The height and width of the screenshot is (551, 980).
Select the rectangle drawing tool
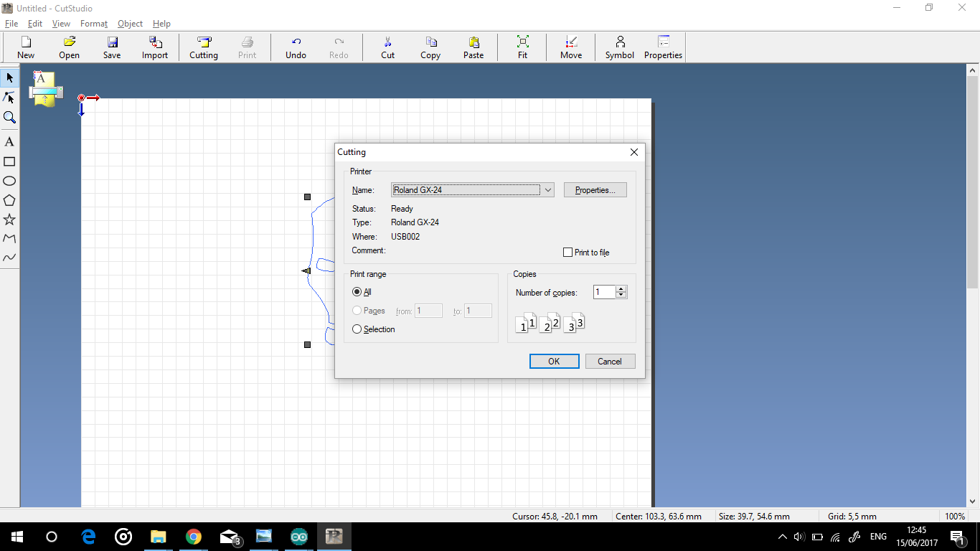click(x=9, y=161)
